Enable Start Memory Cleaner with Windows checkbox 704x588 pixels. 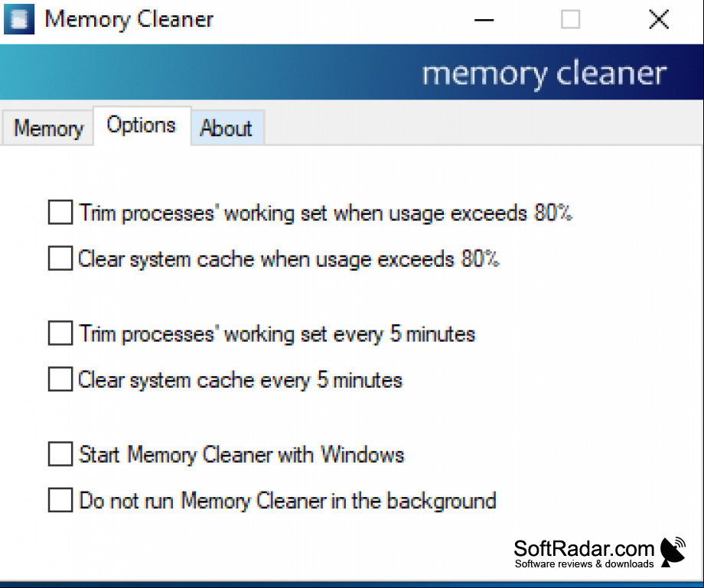(x=60, y=454)
